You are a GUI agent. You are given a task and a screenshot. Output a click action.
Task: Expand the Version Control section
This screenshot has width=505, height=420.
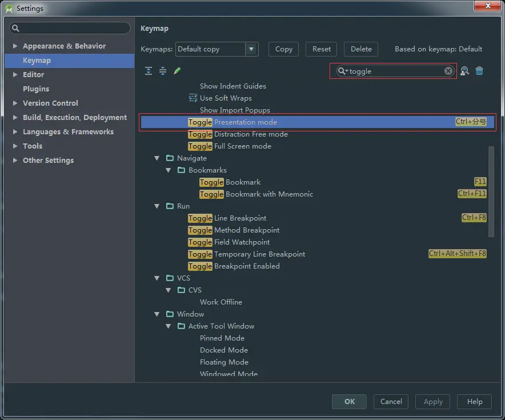pos(15,103)
